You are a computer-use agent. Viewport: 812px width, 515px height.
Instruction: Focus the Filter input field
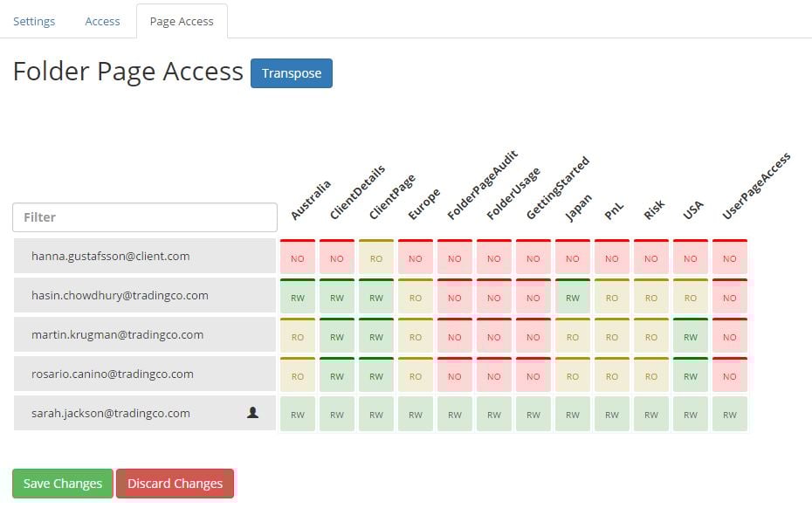coord(145,217)
